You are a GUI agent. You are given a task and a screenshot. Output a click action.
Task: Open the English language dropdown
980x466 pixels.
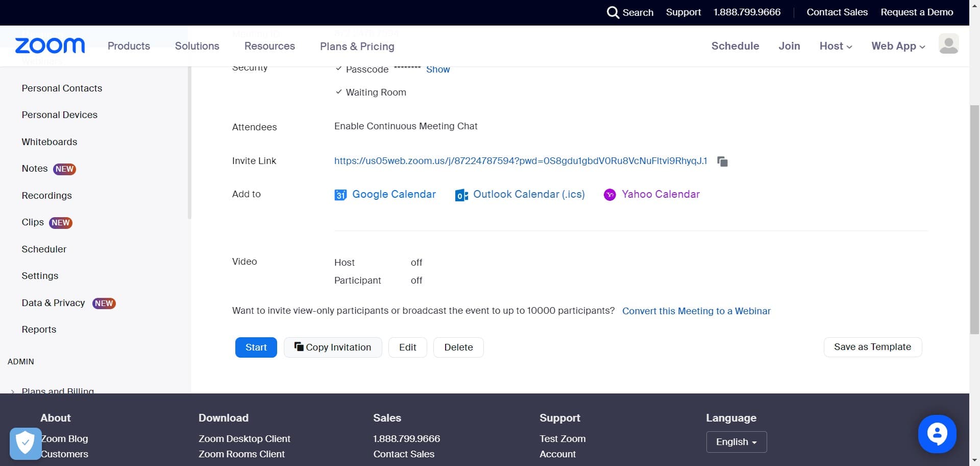(x=736, y=442)
